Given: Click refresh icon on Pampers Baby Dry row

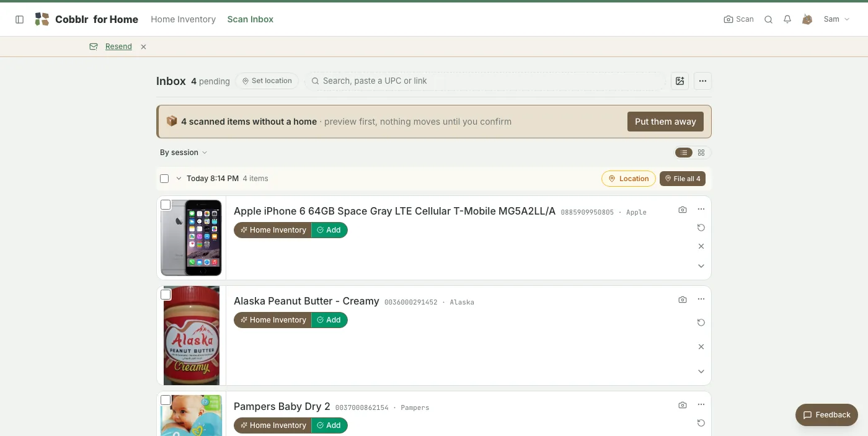Looking at the screenshot, I should point(701,423).
